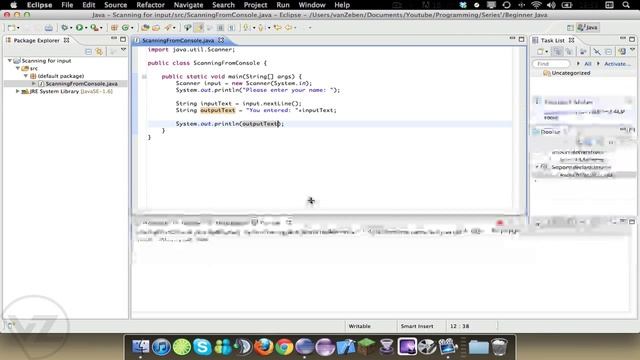This screenshot has height=360, width=640.
Task: Select the ScanningFromConsole.java editor tab
Action: [178, 40]
